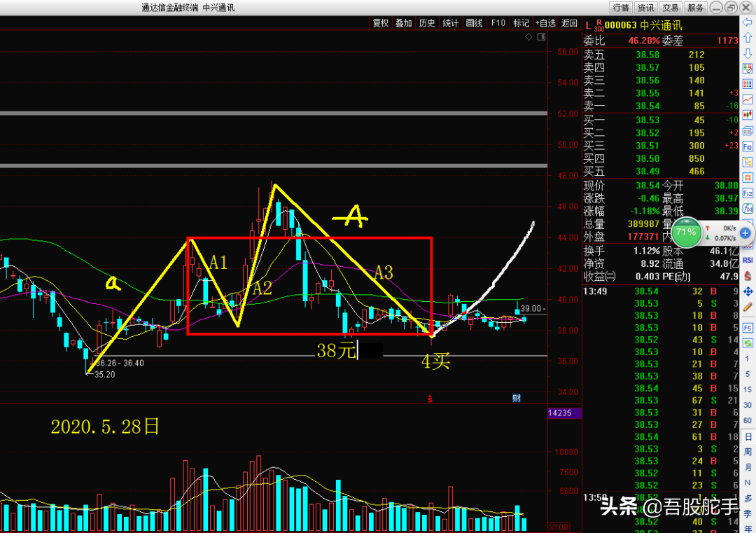Click the orange 自 self-select icon
Image resolution: width=756 pixels, height=533 pixels.
click(x=748, y=178)
